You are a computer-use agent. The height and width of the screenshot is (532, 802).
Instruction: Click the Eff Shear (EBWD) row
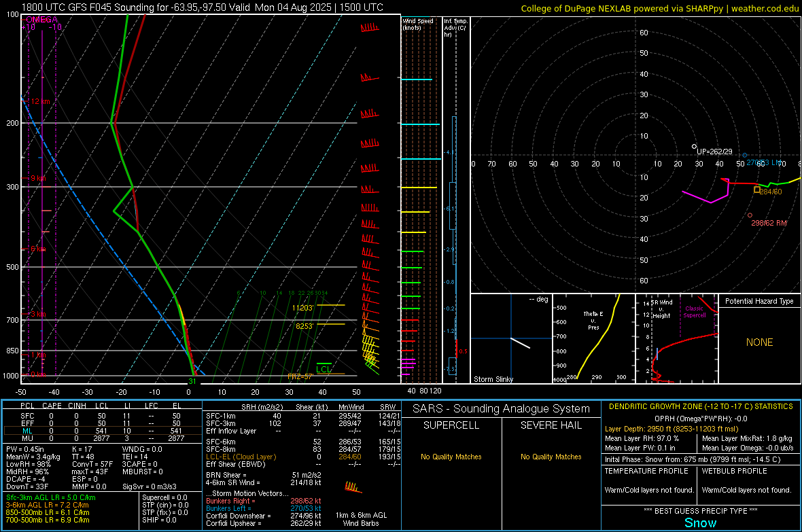(303, 464)
